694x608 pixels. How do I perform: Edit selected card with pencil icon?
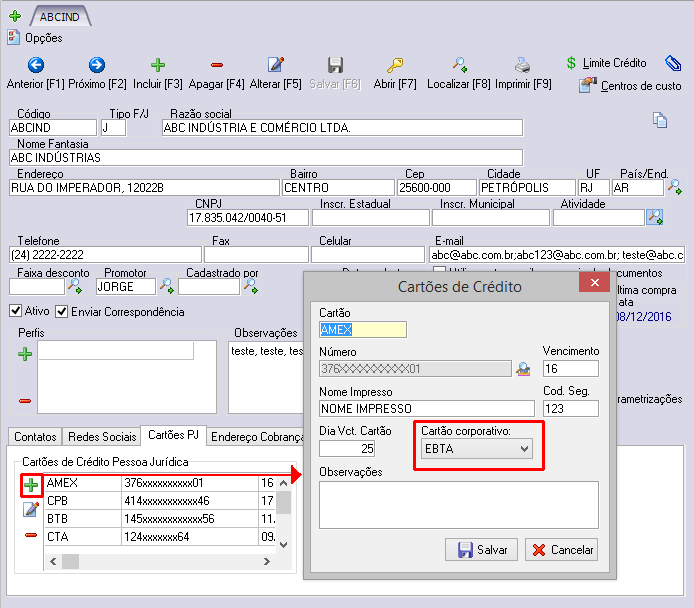(31, 509)
